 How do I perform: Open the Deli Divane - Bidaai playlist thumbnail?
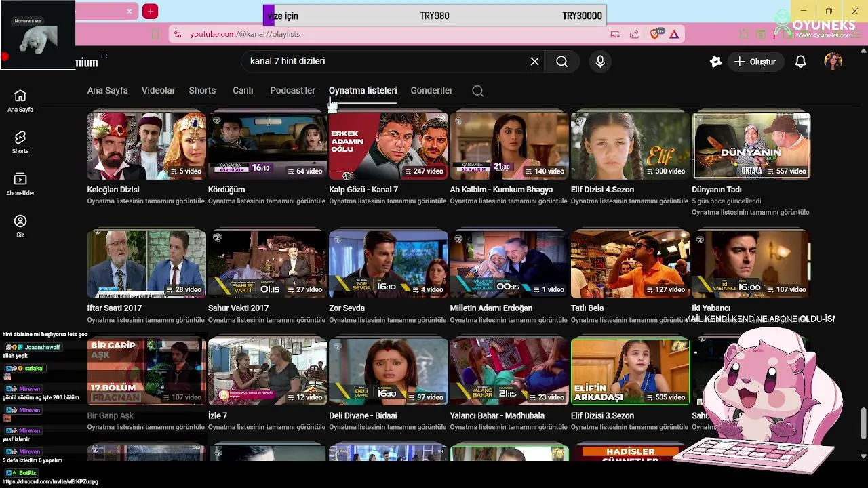point(389,371)
